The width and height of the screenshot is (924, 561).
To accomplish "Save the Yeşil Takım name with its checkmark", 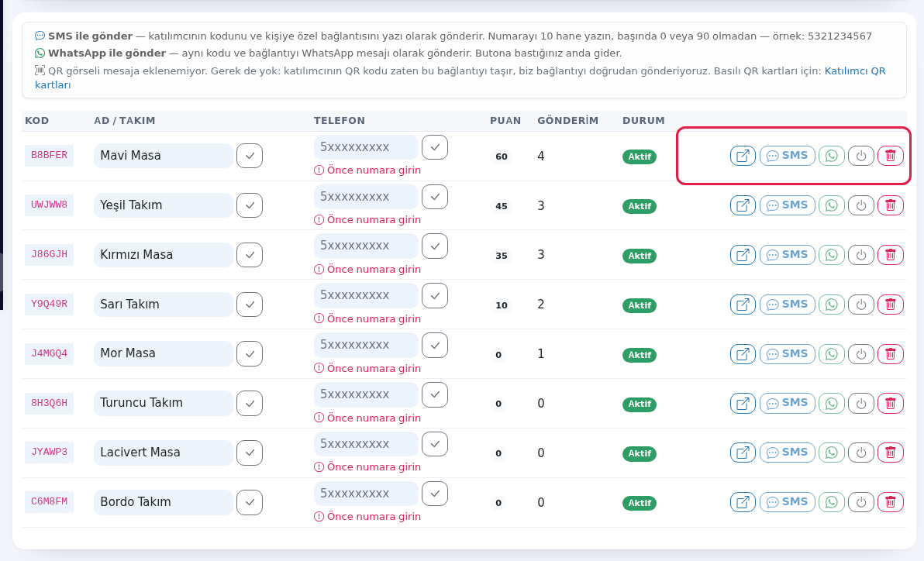I will 250,205.
